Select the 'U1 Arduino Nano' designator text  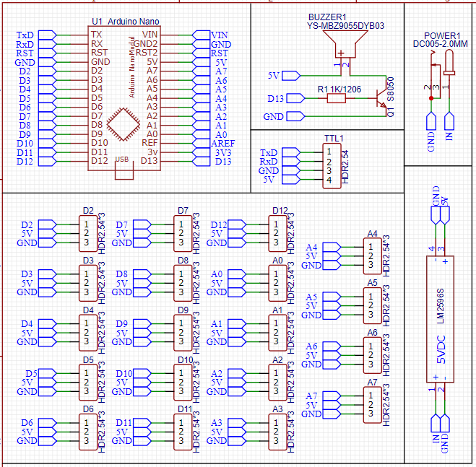point(126,22)
